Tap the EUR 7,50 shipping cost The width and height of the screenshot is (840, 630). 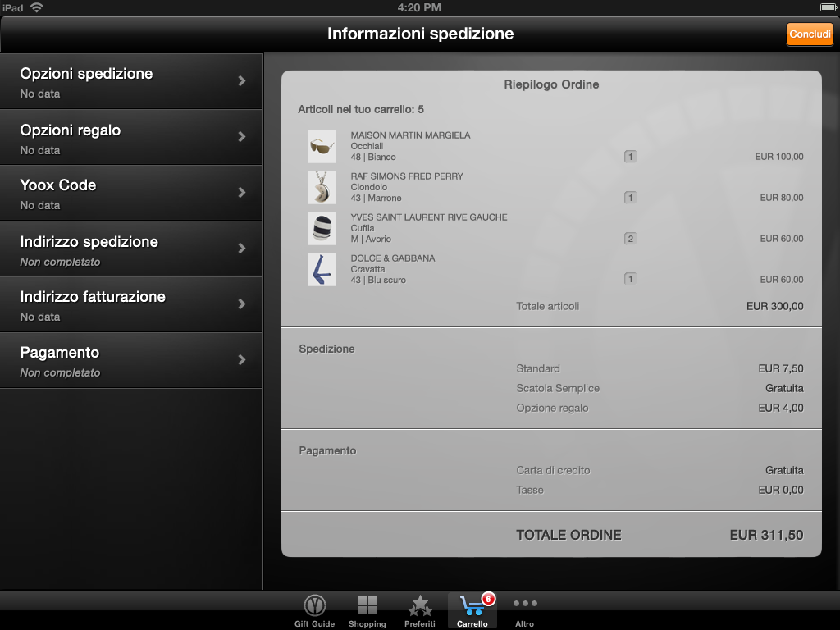781,368
